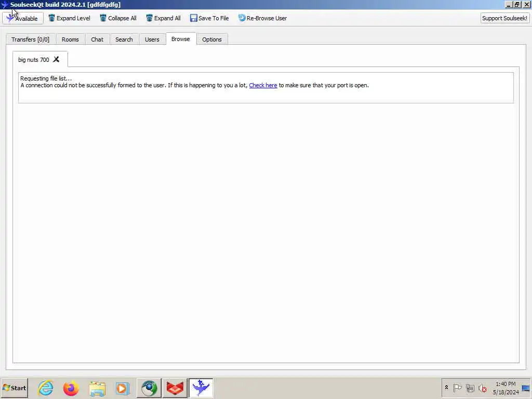The image size is (532, 399).
Task: Click the Available status button
Action: (x=23, y=18)
